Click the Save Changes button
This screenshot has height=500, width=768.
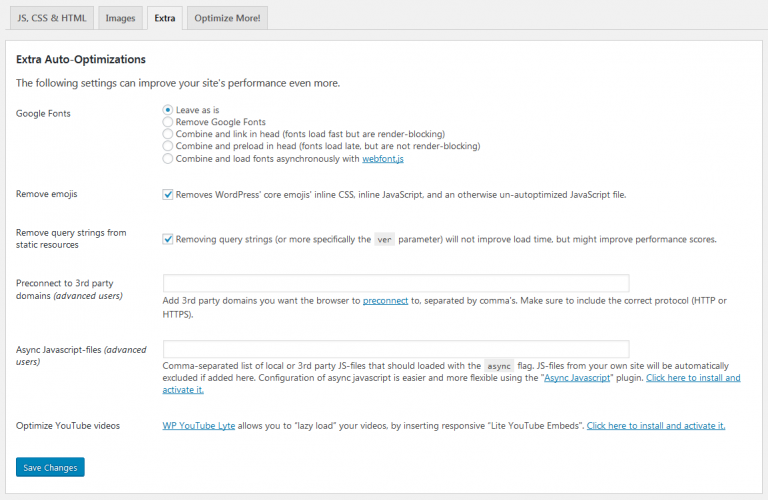point(50,467)
